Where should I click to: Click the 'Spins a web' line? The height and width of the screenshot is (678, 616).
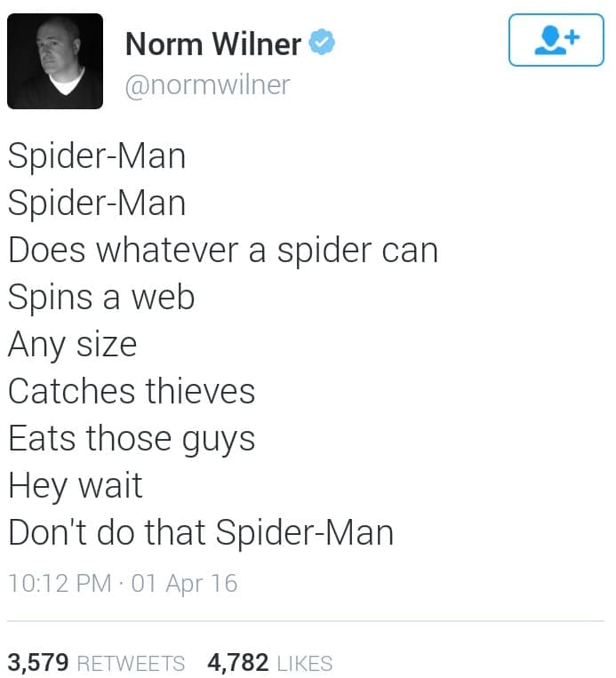click(101, 298)
